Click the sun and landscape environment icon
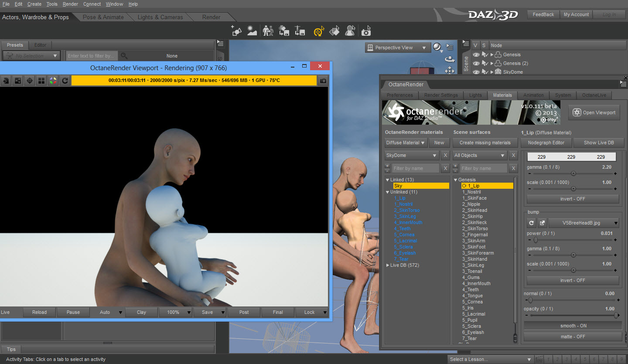Image resolution: width=628 pixels, height=364 pixels. tap(252, 31)
